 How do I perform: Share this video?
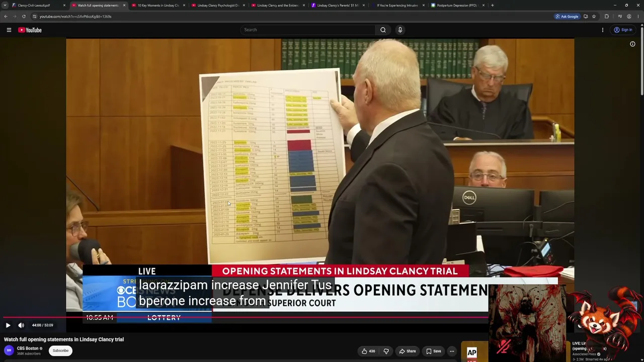408,351
